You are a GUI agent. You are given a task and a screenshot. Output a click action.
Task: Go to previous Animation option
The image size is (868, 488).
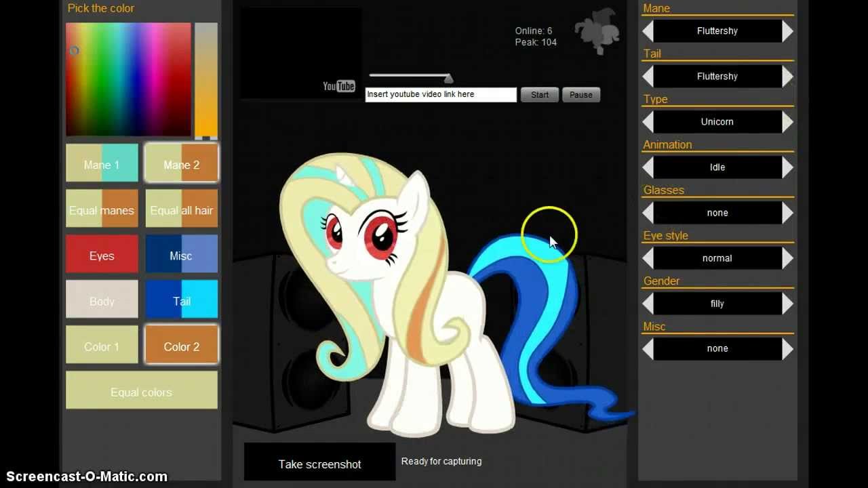coord(648,167)
